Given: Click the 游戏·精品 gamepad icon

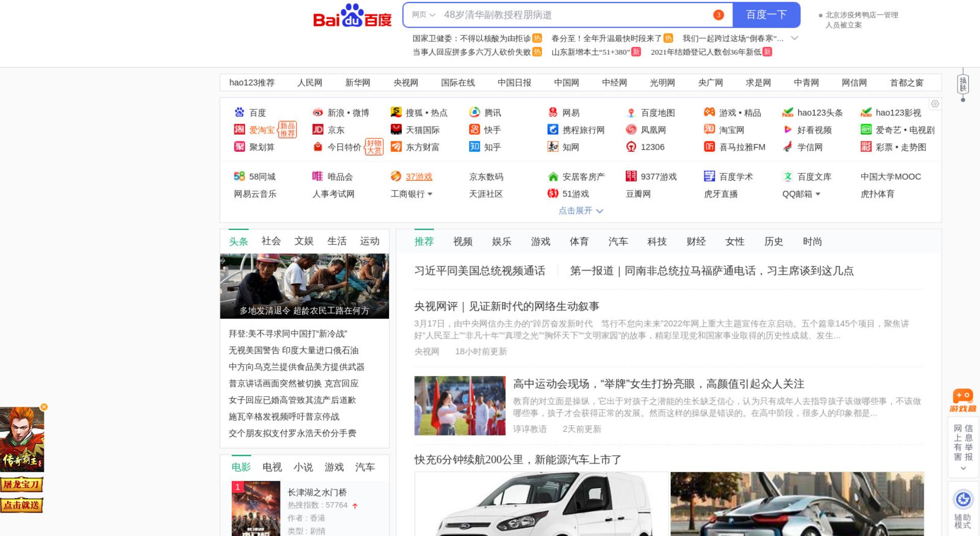Looking at the screenshot, I should [x=709, y=112].
